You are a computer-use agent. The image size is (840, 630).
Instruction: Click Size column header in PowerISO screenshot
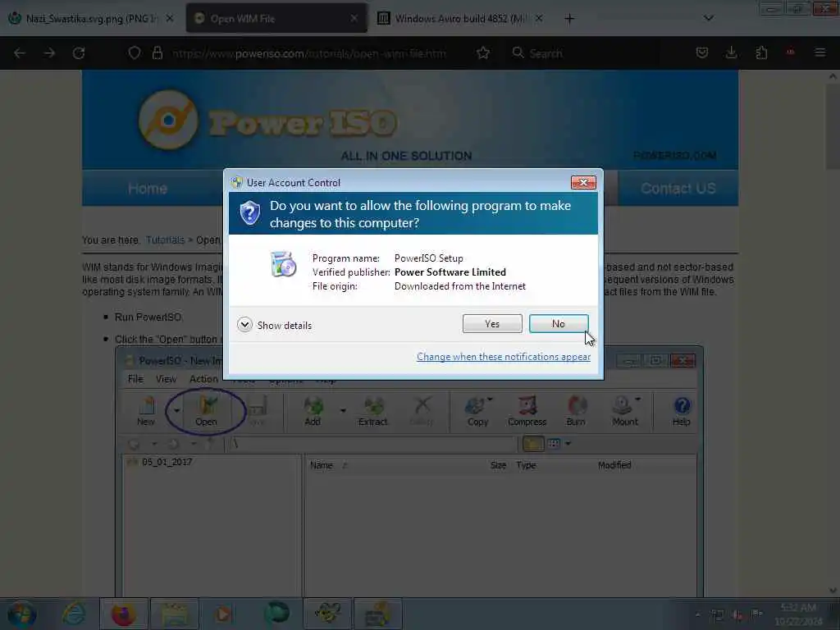click(x=498, y=465)
